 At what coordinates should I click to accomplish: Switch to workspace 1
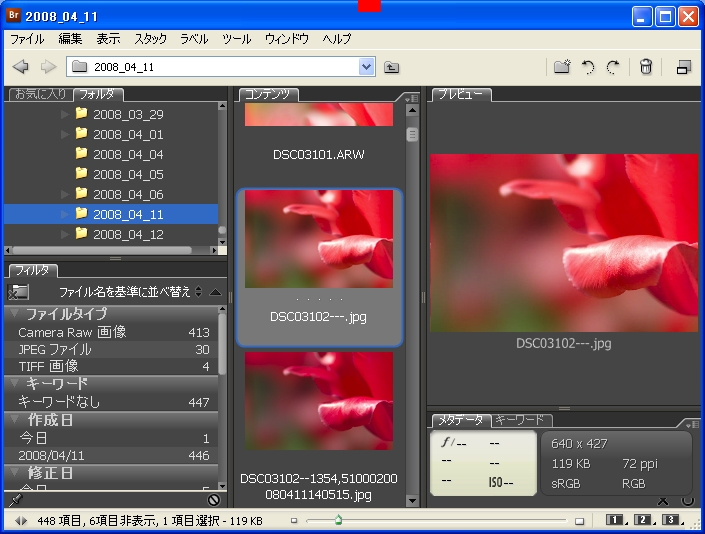click(614, 520)
